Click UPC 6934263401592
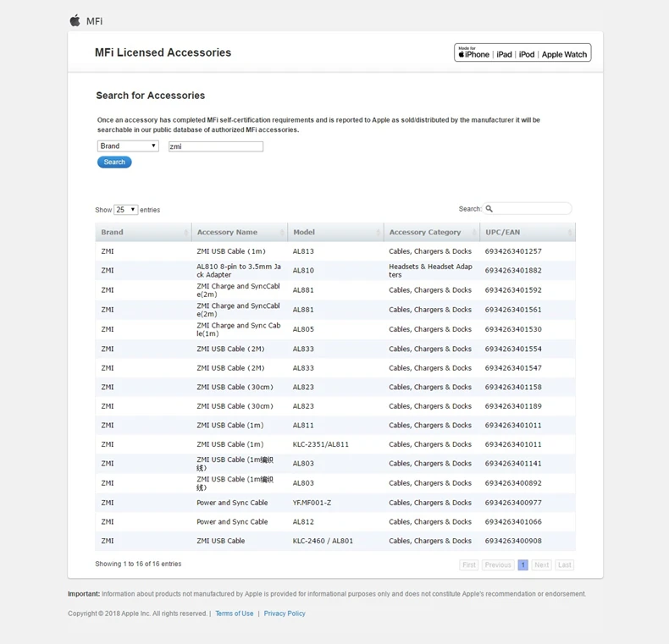Viewport: 669px width, 644px height. (513, 290)
